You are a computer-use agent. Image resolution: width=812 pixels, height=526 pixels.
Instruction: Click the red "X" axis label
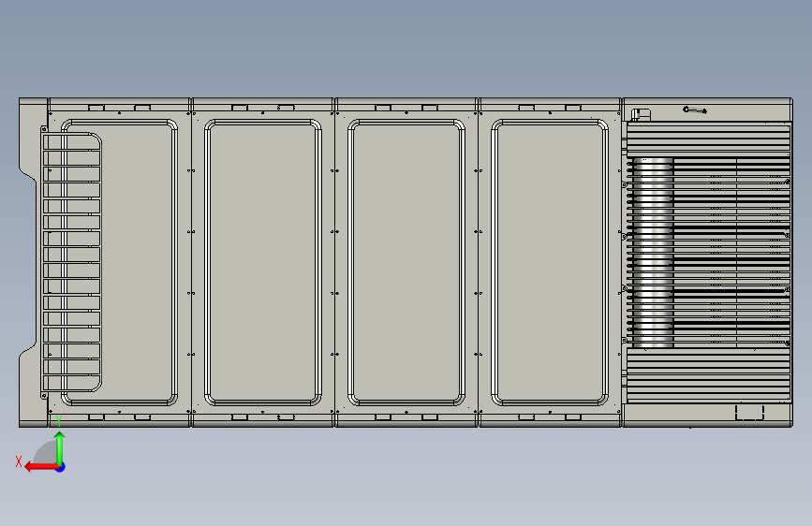click(19, 461)
